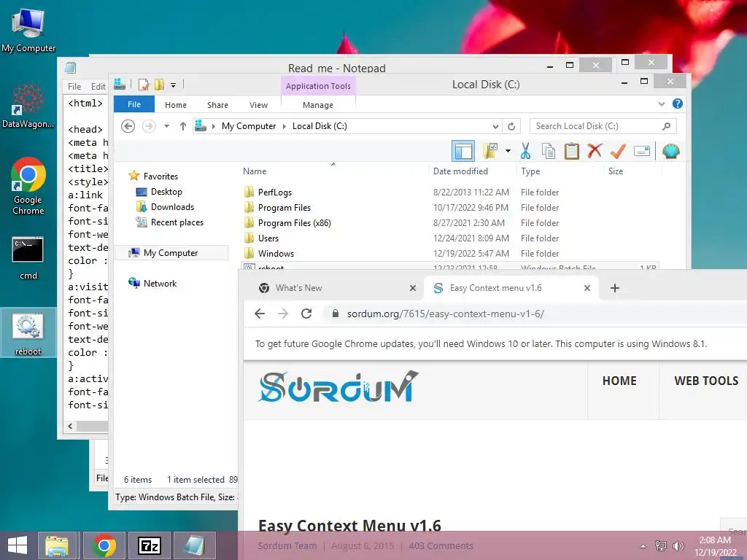Open the recent locations dropdown arrow
The height and width of the screenshot is (560, 747).
click(x=167, y=126)
